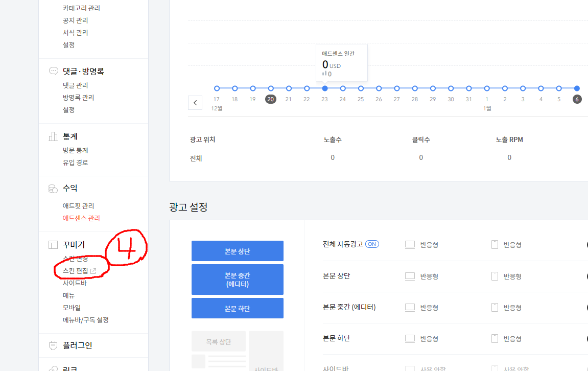The image size is (588, 371).
Task: Select the filled chart point for 23
Action: click(x=325, y=88)
